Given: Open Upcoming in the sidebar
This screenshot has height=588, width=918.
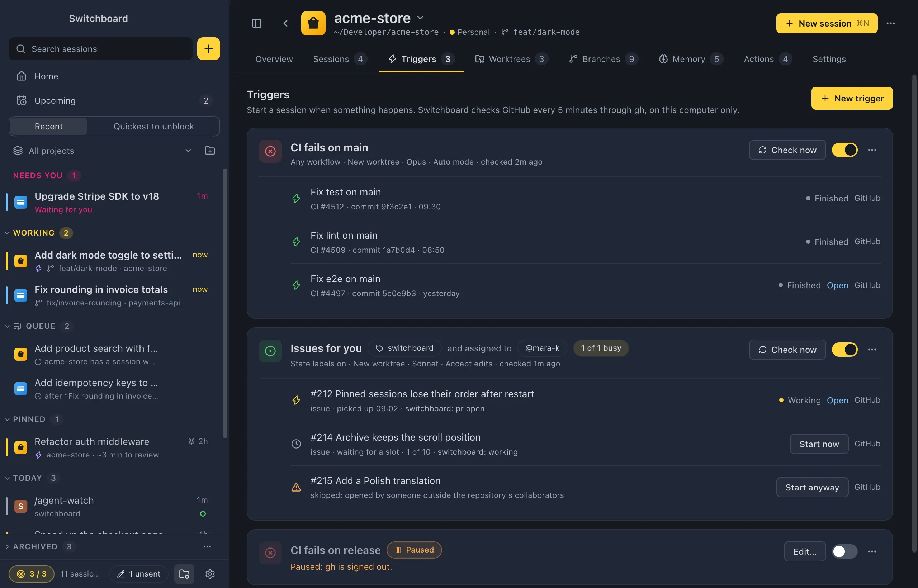Looking at the screenshot, I should [x=114, y=100].
